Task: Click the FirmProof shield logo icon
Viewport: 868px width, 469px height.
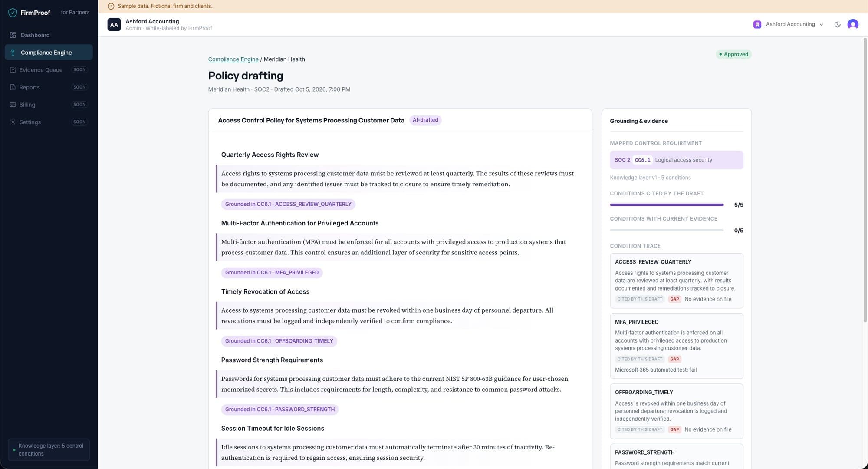Action: tap(13, 13)
